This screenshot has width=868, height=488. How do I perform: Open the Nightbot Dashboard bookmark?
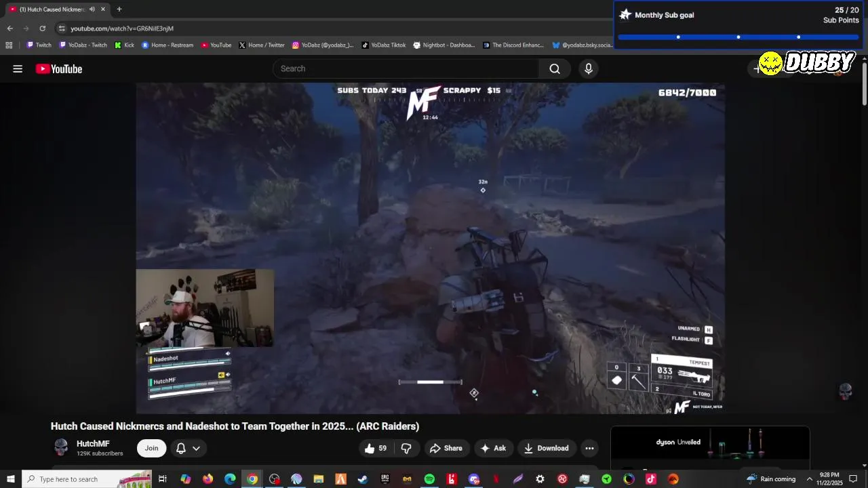point(444,45)
